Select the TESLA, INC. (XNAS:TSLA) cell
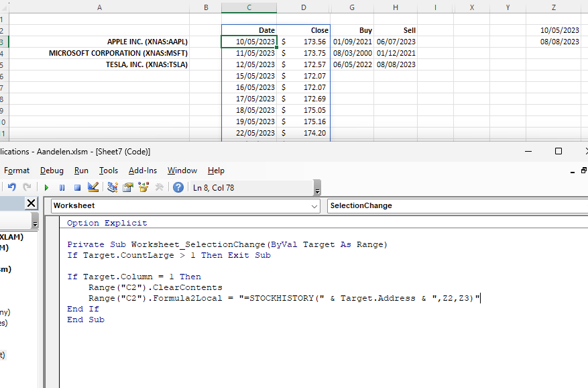 (x=99, y=64)
